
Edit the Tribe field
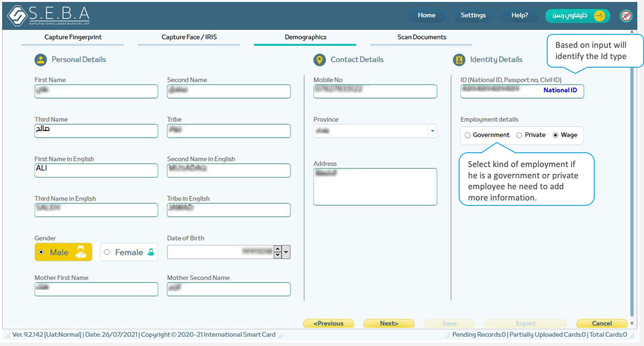229,131
